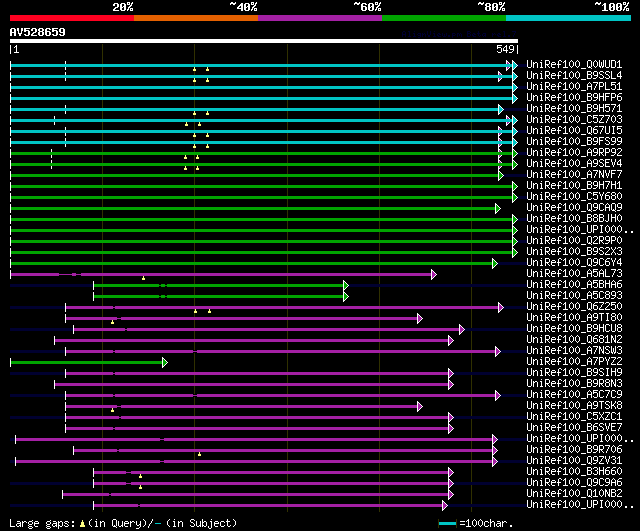Open the UniRef100_B9H571 entry label
This screenshot has height=531, width=640.
pyautogui.click(x=574, y=109)
